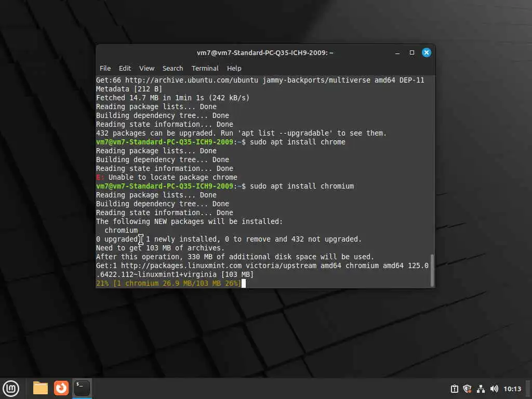
Task: Open the View menu in Terminal
Action: [147, 68]
